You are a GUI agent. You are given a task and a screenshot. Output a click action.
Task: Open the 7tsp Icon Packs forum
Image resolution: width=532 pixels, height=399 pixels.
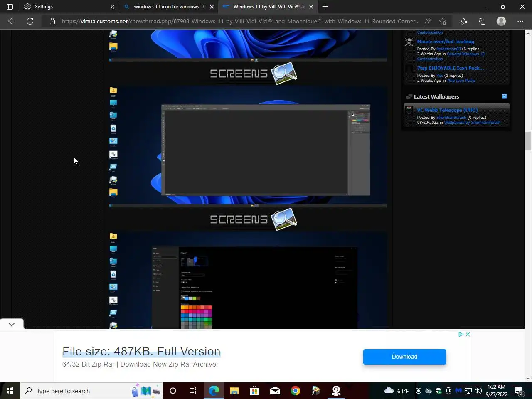(x=461, y=81)
